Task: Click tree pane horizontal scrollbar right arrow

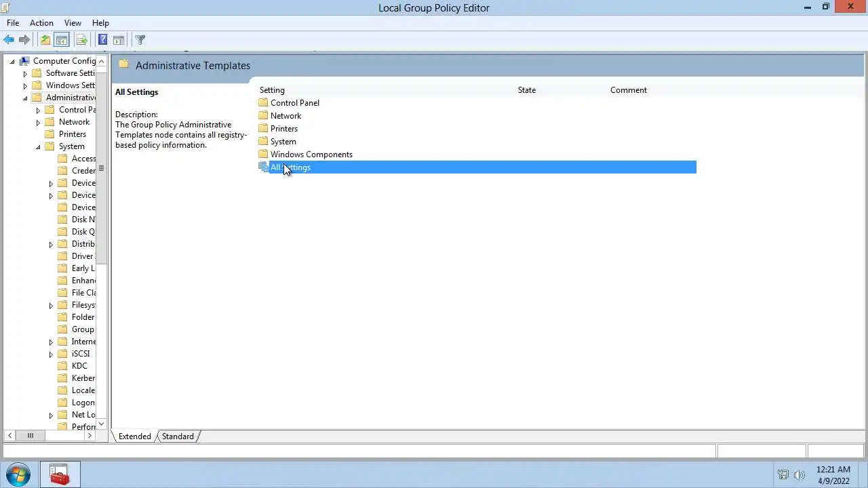Action: (90, 436)
